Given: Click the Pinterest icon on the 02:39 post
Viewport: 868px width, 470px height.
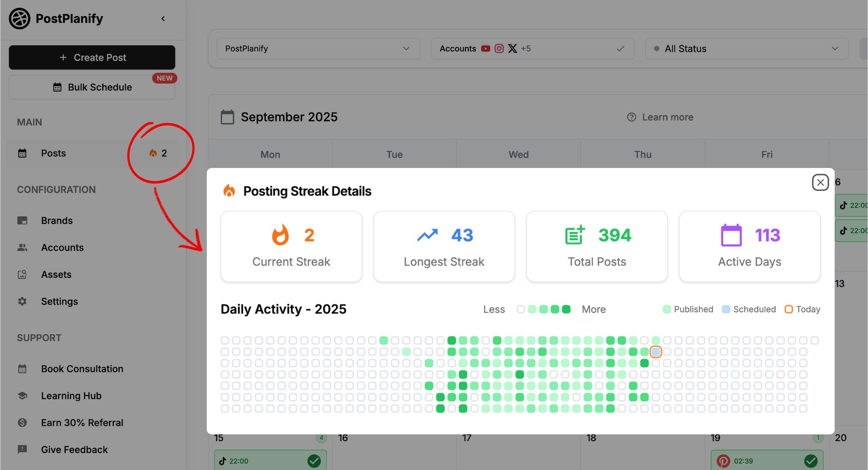Looking at the screenshot, I should pos(723,461).
